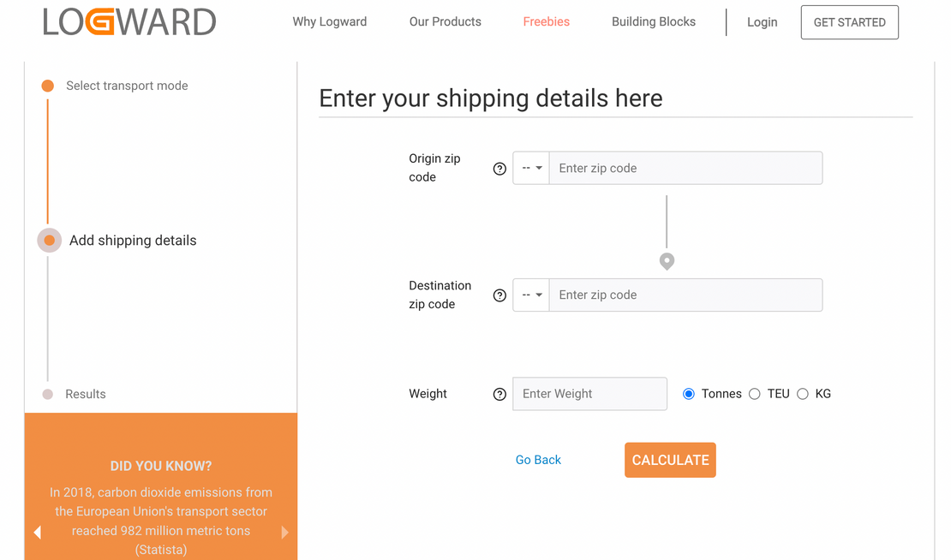Open the Freebies menu item
This screenshot has width=951, height=560.
[x=546, y=22]
